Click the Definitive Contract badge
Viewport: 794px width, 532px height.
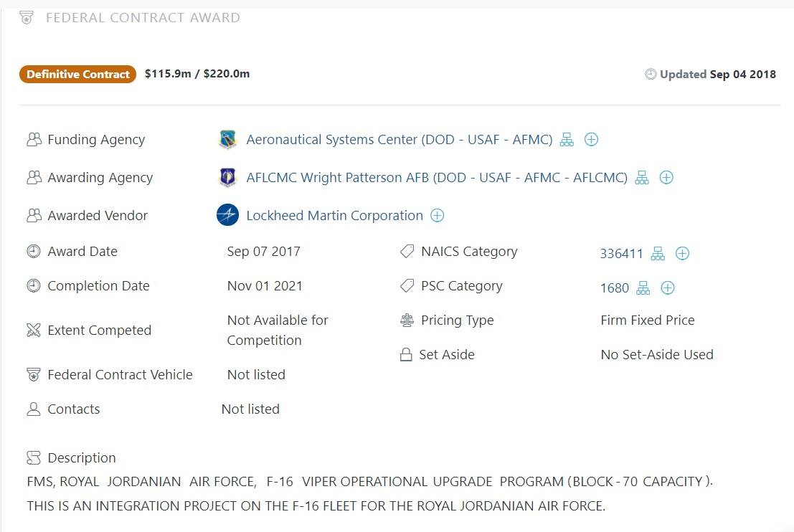tap(78, 74)
